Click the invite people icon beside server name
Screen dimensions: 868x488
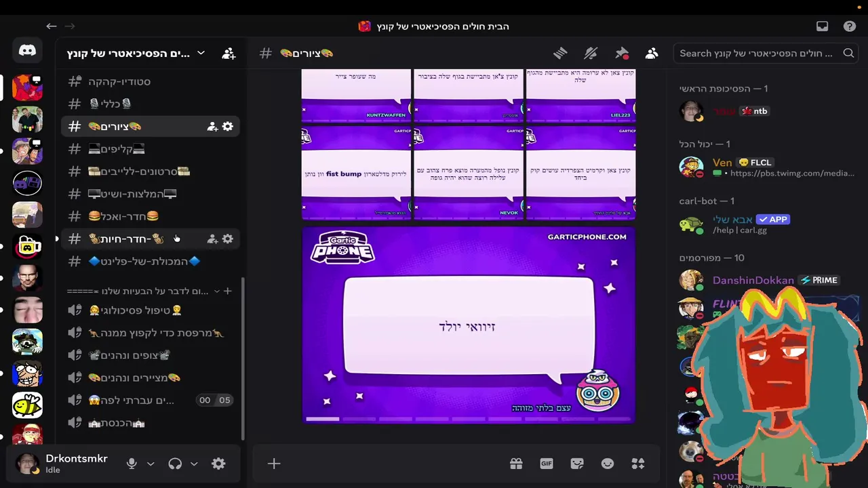point(229,53)
